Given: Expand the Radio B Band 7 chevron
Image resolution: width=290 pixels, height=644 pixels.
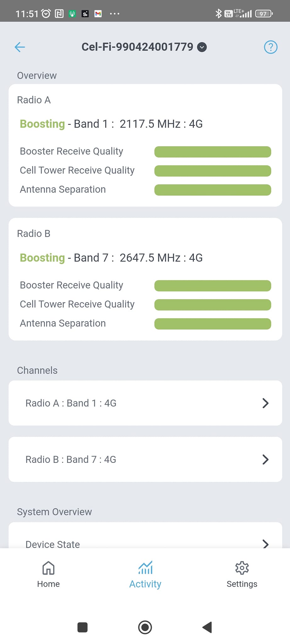Looking at the screenshot, I should click(265, 459).
